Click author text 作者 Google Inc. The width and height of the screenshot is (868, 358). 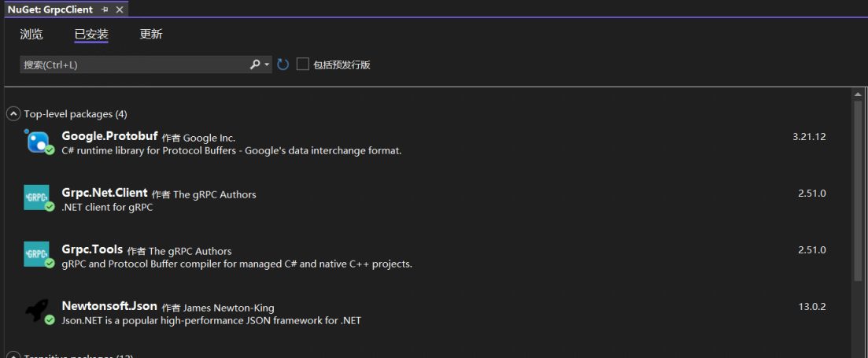(199, 138)
